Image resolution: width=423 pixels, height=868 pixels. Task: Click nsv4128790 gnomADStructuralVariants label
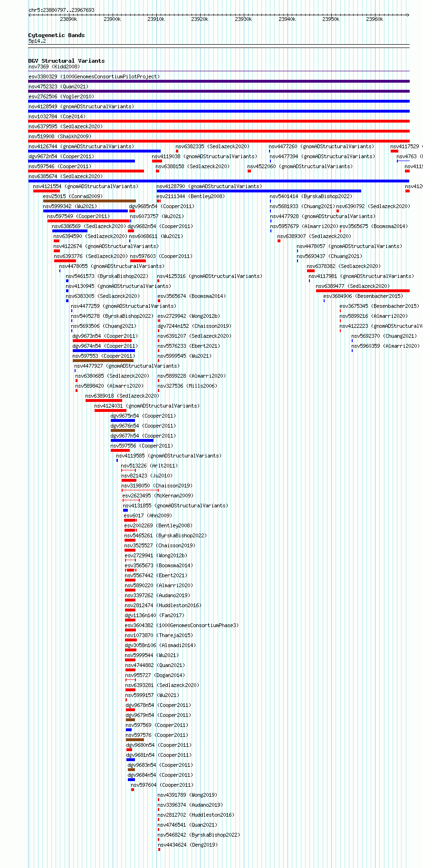click(209, 186)
